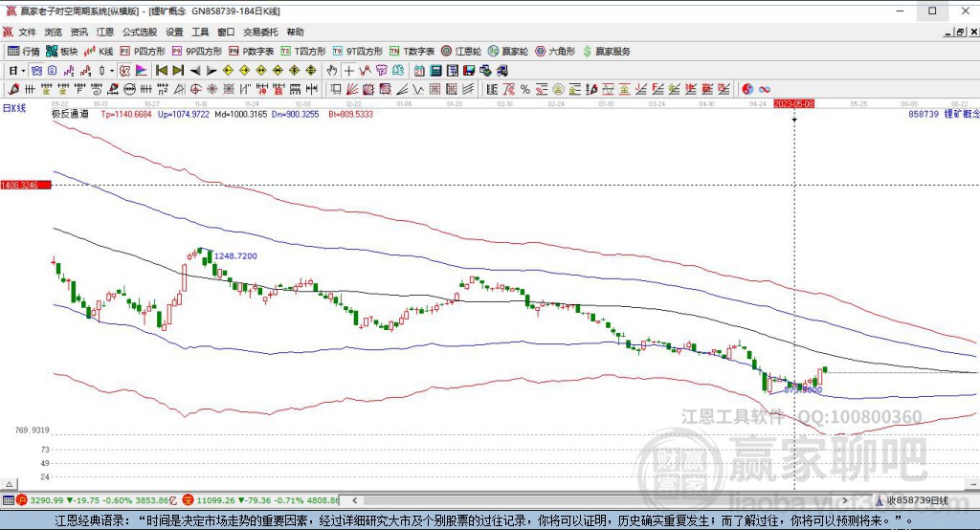980x530 pixels.
Task: Click the blue infinity loop icon
Action: point(765,89)
